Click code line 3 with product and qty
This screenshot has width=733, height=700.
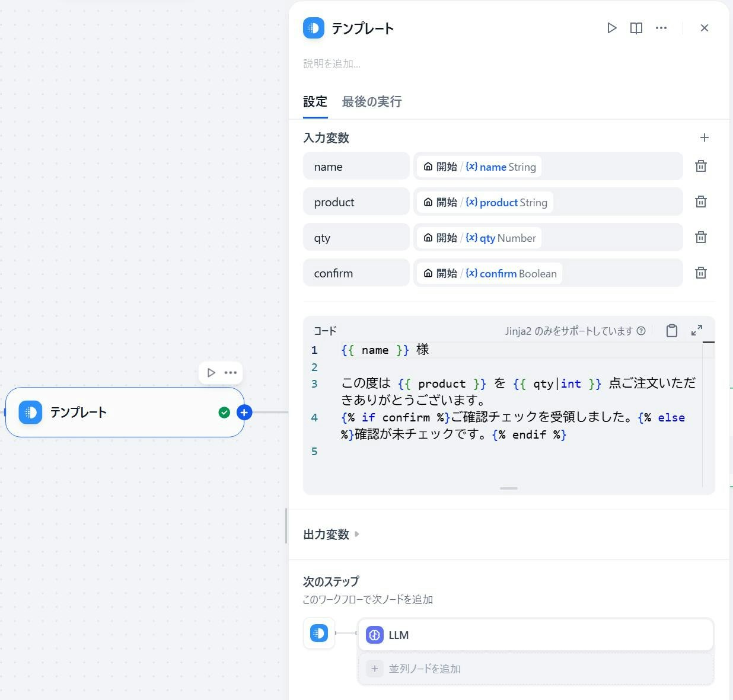click(519, 392)
